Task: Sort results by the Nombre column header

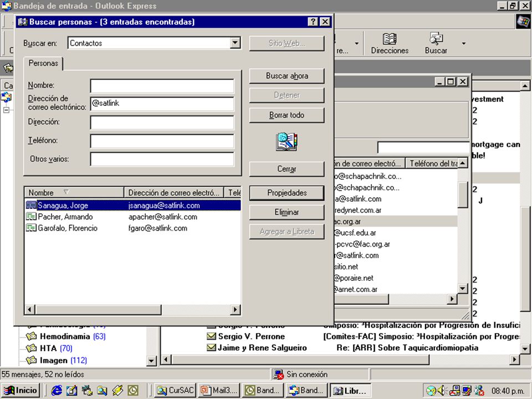Action: (74, 192)
